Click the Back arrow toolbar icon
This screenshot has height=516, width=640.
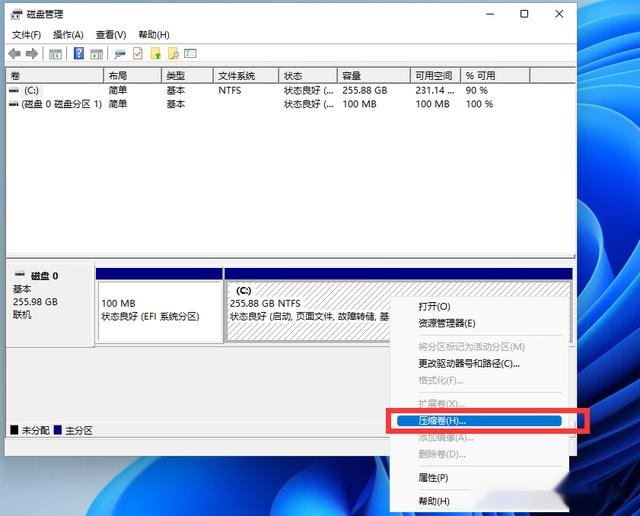point(15,53)
